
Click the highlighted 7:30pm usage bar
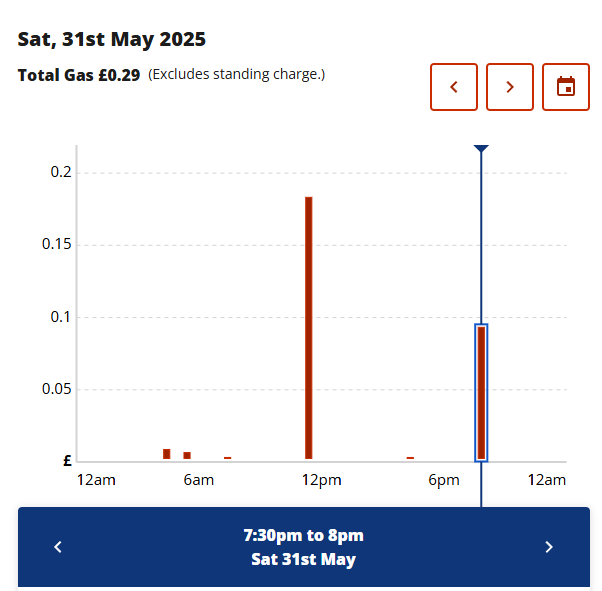pos(481,392)
